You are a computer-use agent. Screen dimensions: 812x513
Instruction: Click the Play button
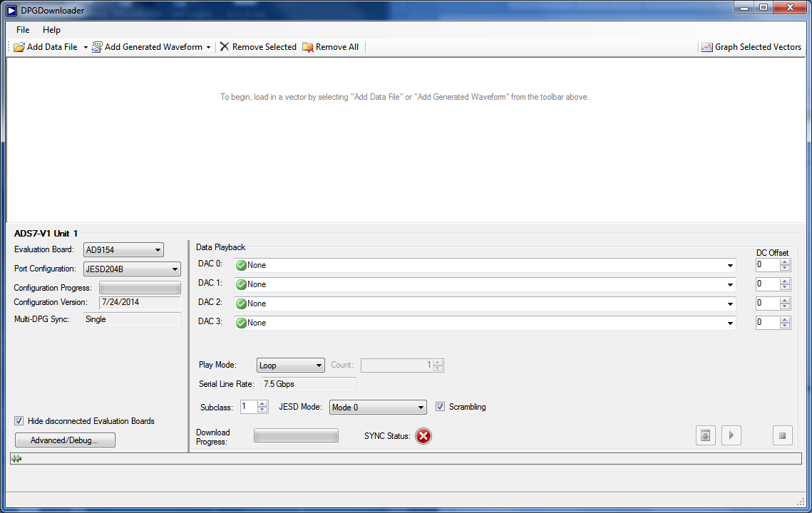pos(731,435)
